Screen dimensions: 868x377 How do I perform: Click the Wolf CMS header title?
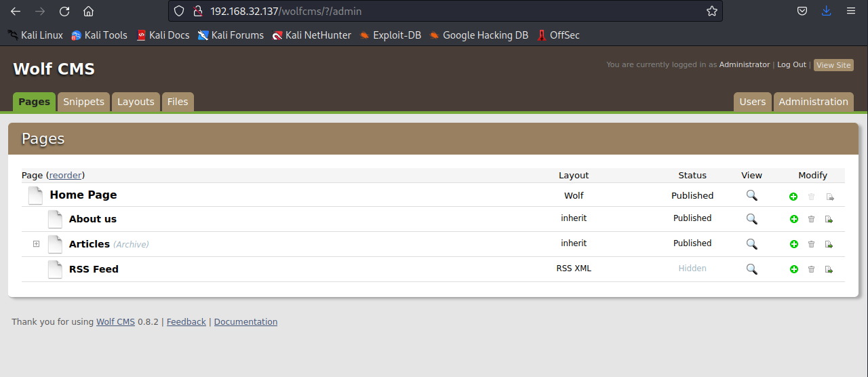click(54, 68)
